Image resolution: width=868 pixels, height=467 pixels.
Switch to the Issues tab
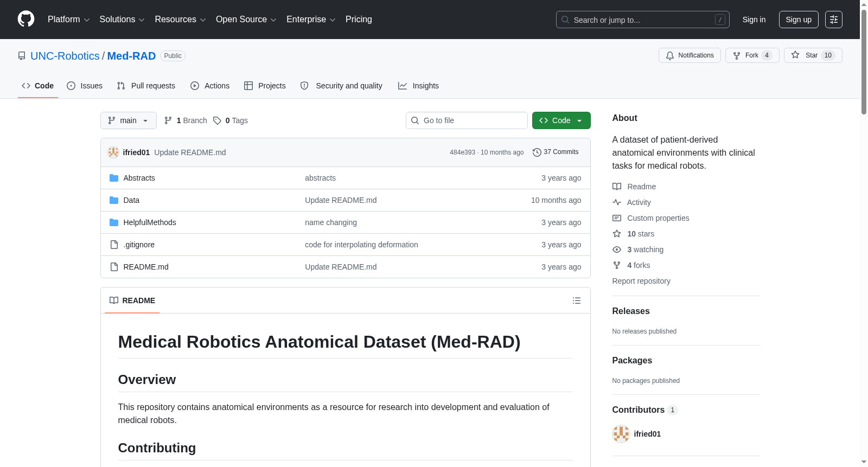coord(85,86)
